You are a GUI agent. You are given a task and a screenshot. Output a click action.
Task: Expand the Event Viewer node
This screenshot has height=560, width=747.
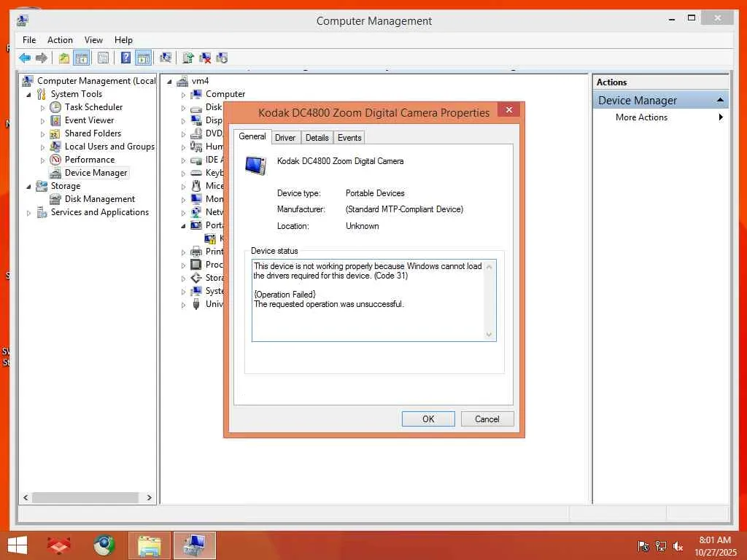tap(42, 121)
